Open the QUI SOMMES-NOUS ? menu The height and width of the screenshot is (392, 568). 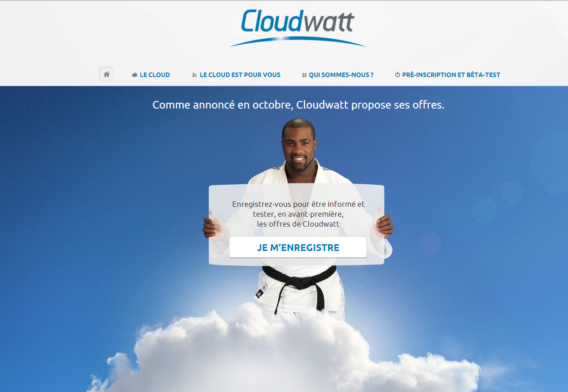[x=338, y=75]
